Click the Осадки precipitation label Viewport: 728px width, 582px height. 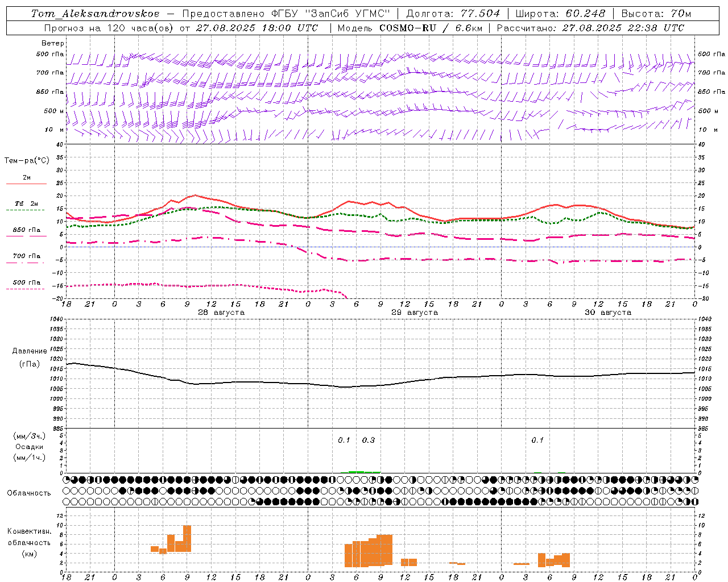tap(30, 447)
